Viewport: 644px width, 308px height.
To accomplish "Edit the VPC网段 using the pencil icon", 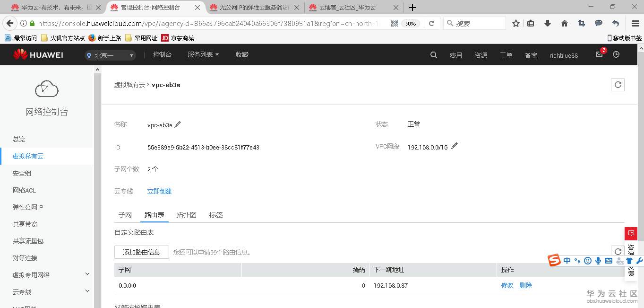I will tap(454, 146).
